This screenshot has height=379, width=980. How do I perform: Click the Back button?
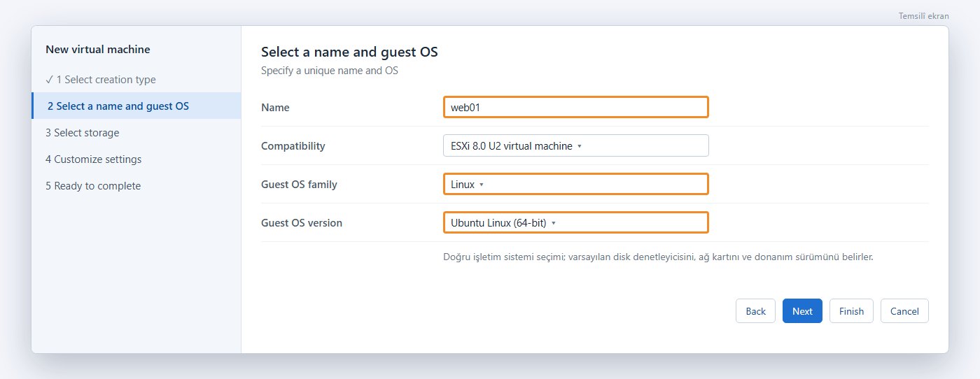pyautogui.click(x=755, y=311)
